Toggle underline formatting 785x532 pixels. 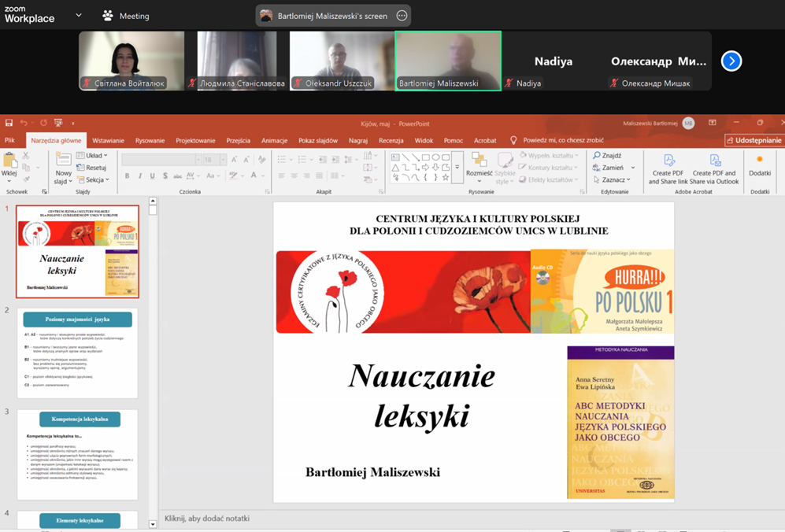[x=152, y=175]
